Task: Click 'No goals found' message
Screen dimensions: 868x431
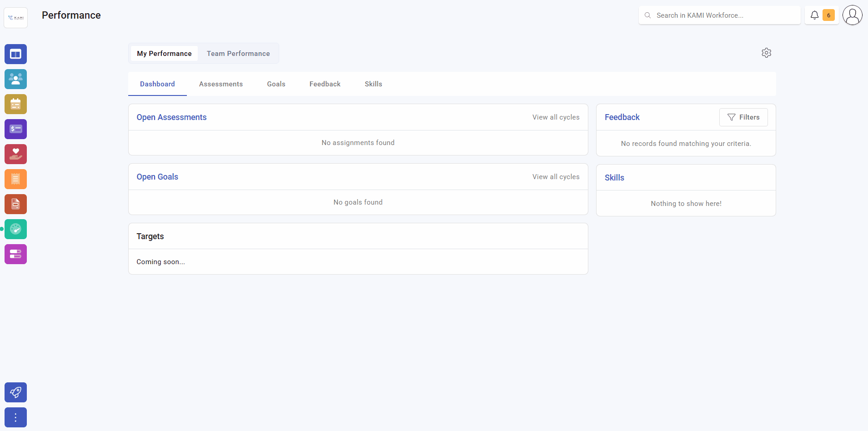Action: point(358,202)
